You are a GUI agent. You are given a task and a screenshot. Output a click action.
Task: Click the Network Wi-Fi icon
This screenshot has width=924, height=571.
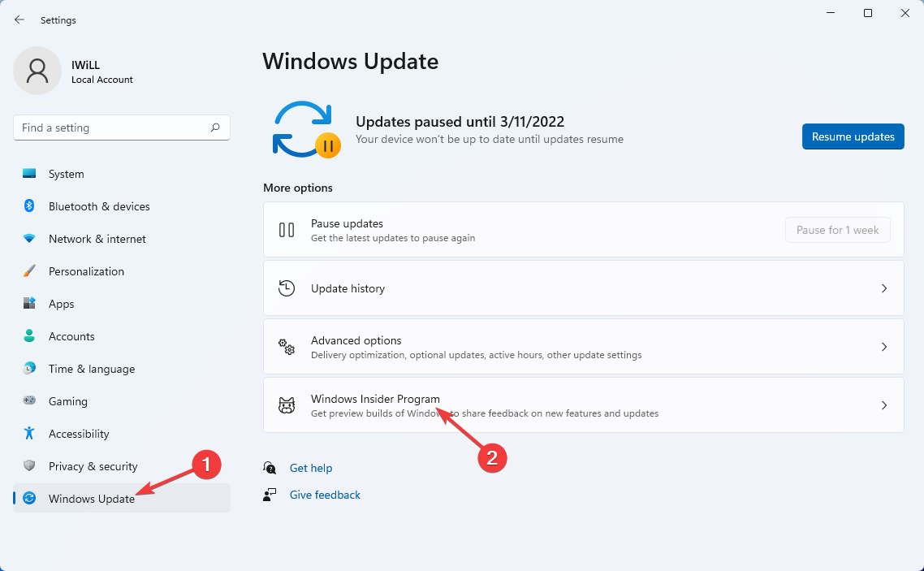pos(29,239)
